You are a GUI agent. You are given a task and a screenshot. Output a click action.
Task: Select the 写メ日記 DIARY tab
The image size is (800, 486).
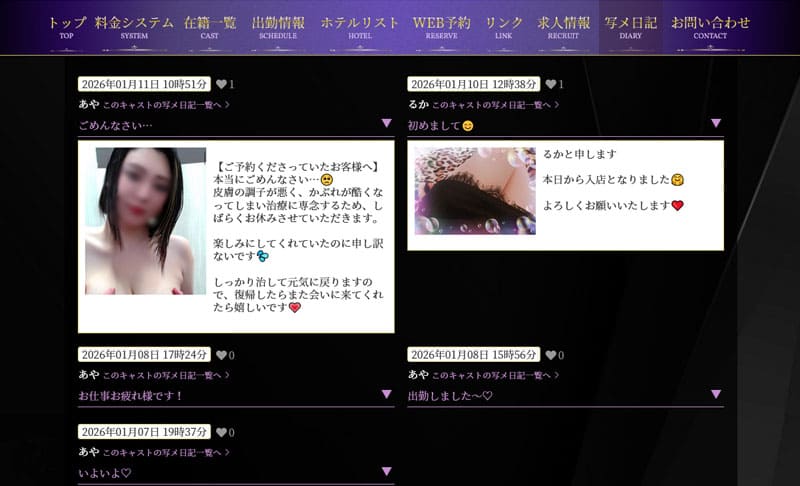coord(631,28)
